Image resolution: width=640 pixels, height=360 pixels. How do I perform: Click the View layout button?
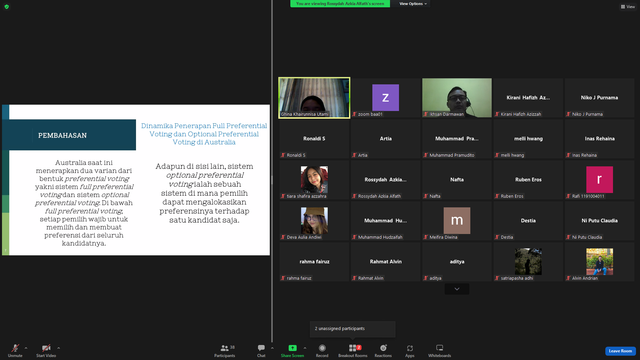pyautogui.click(x=628, y=7)
